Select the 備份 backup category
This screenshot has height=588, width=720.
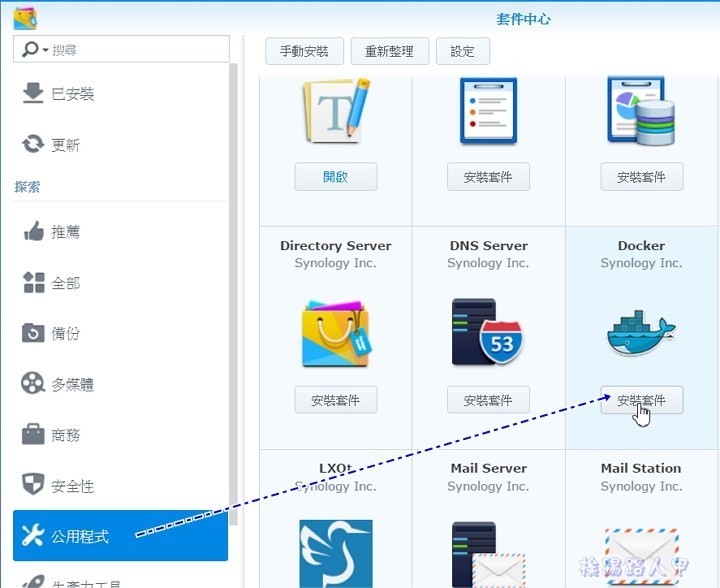121,333
